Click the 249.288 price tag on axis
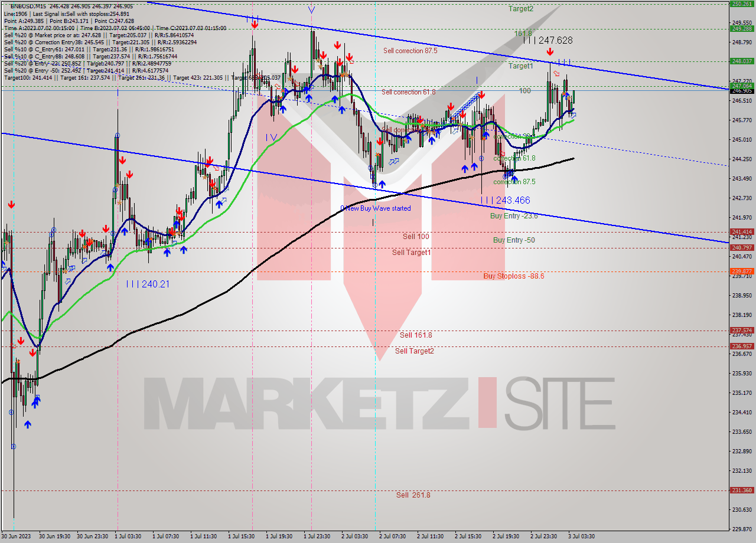This screenshot has width=756, height=543. tap(742, 28)
